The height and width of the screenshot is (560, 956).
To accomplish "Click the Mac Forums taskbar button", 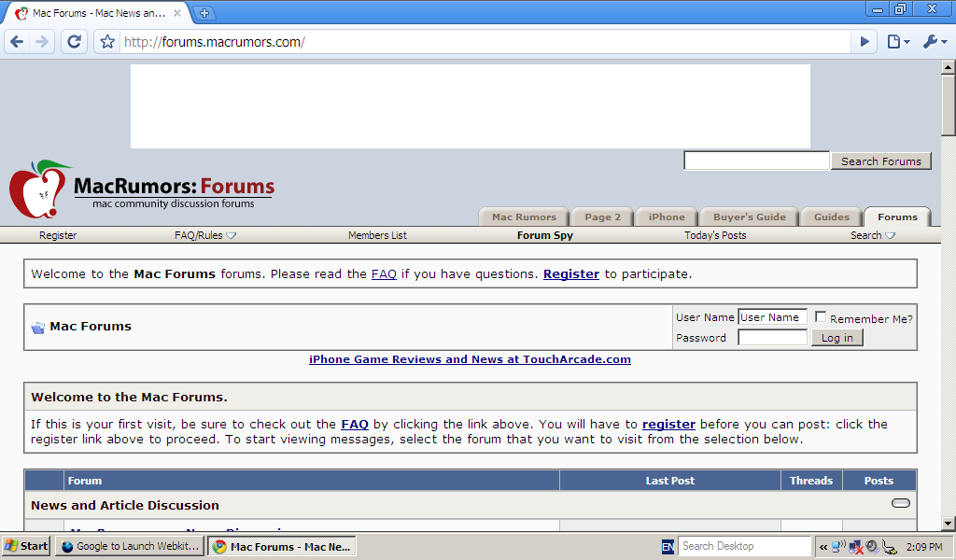I will pyautogui.click(x=282, y=547).
